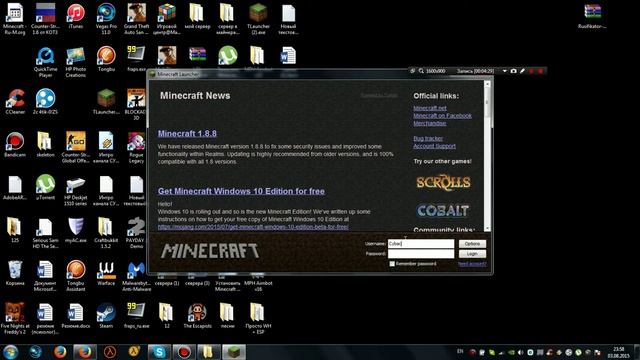Viewport: 640px width, 360px height.
Task: Open the iTunes desktop shortcut
Action: pyautogui.click(x=76, y=16)
